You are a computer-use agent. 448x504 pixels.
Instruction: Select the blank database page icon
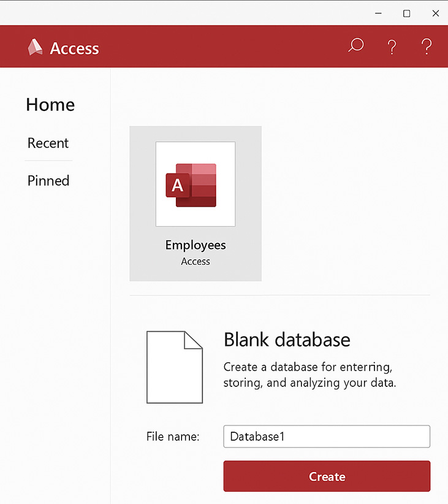175,367
